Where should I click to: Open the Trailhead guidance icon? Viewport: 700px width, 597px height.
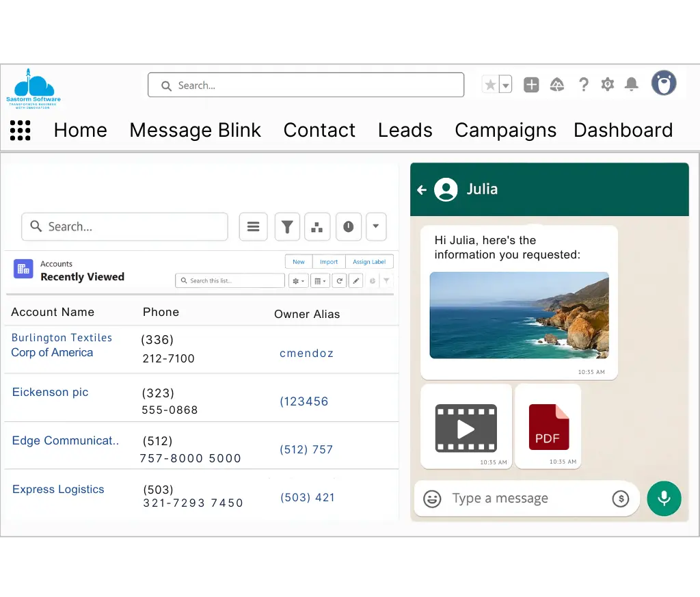pos(557,85)
